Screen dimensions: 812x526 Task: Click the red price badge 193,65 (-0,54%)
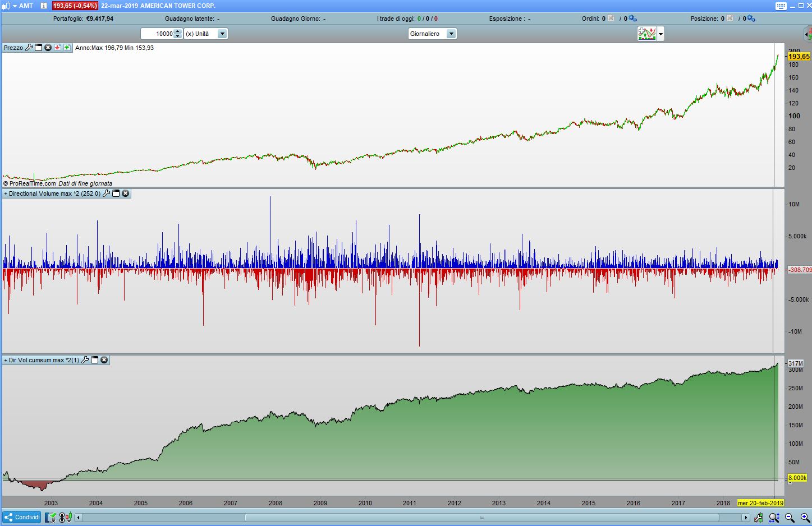[75, 6]
